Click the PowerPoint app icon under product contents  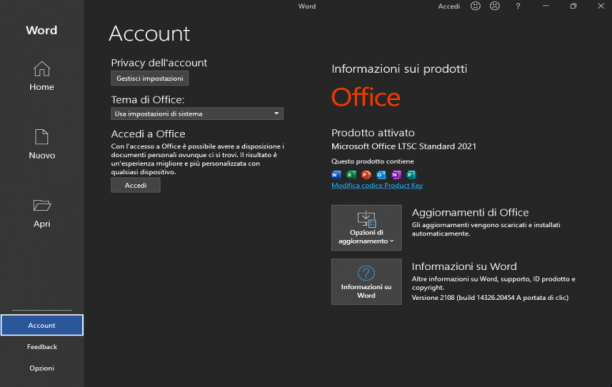(366, 174)
